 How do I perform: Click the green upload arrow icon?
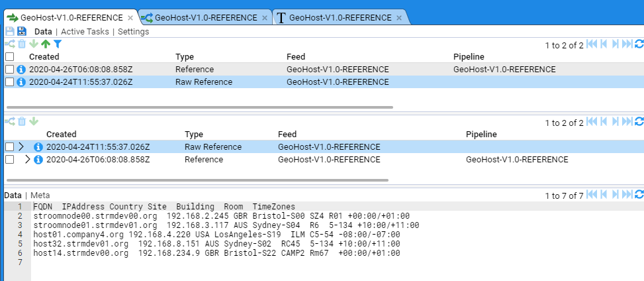coord(45,44)
